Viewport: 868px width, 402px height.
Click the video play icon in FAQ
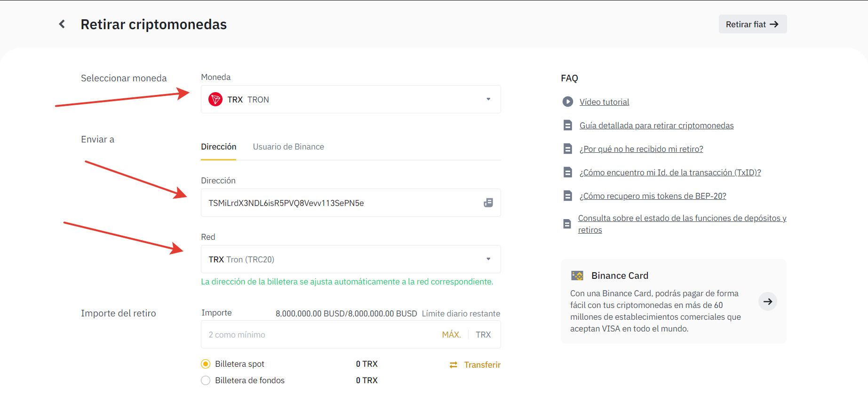pyautogui.click(x=568, y=102)
